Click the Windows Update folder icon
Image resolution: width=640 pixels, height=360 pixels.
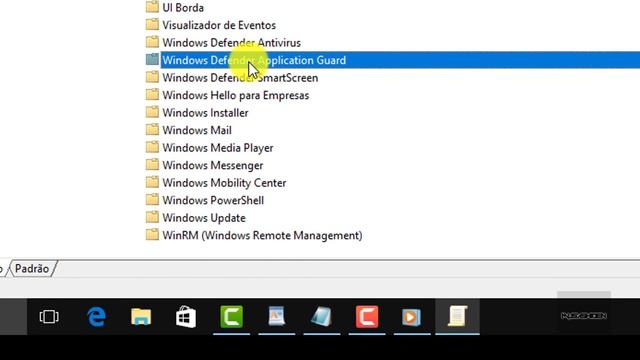click(152, 218)
